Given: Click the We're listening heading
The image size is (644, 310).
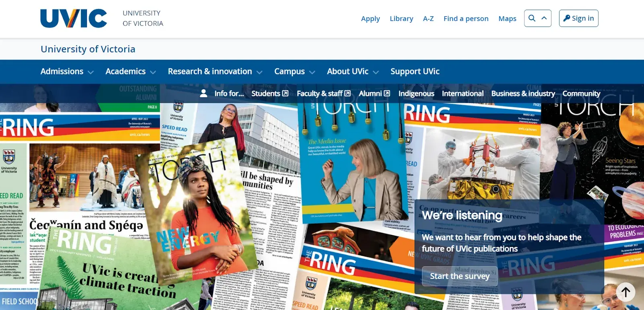Looking at the screenshot, I should [462, 216].
